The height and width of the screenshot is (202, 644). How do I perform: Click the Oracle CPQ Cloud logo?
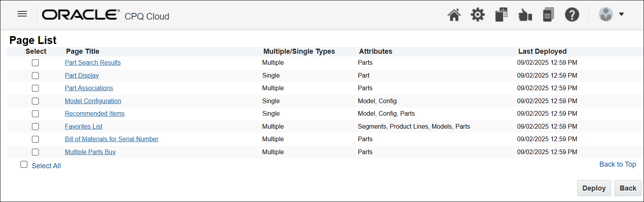(x=106, y=15)
